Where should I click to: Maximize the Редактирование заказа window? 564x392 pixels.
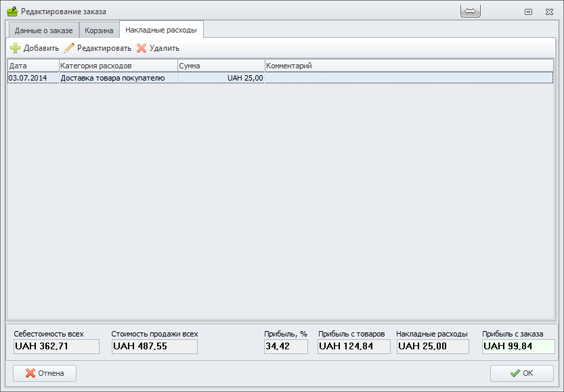click(x=528, y=12)
